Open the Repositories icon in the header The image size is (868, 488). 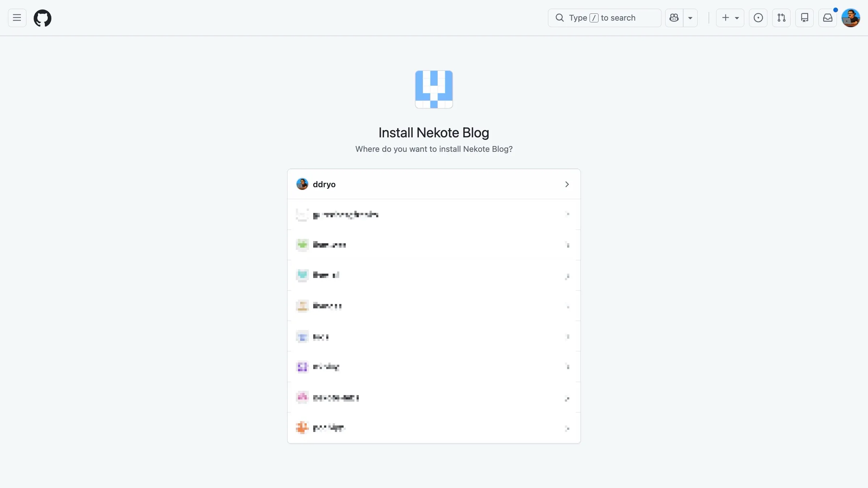[x=804, y=18]
